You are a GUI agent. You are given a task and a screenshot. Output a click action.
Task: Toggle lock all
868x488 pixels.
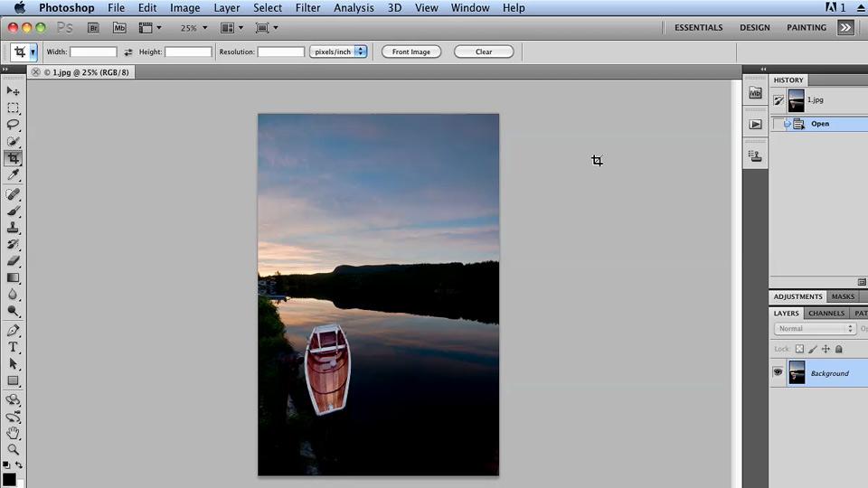coord(839,349)
